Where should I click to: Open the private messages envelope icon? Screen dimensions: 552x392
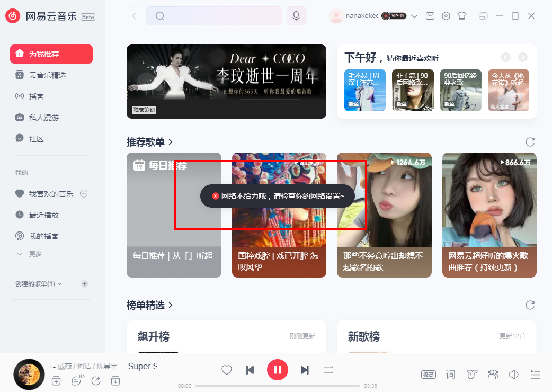[430, 16]
